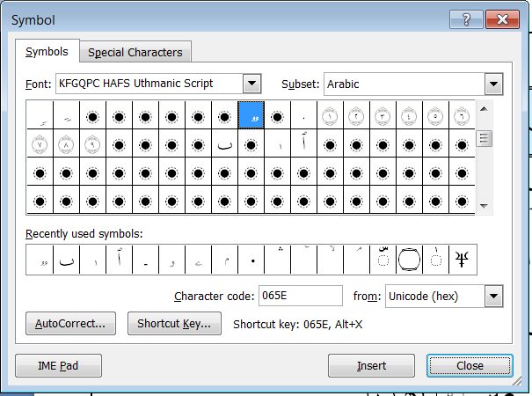The height and width of the screenshot is (396, 532).
Task: Click into the Character code field
Action: (301, 296)
